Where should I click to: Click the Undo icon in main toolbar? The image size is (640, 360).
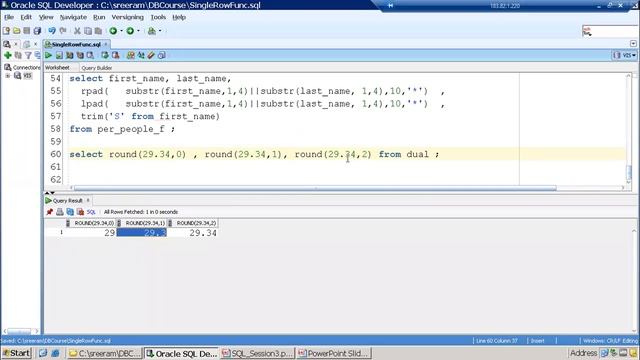tap(52, 31)
